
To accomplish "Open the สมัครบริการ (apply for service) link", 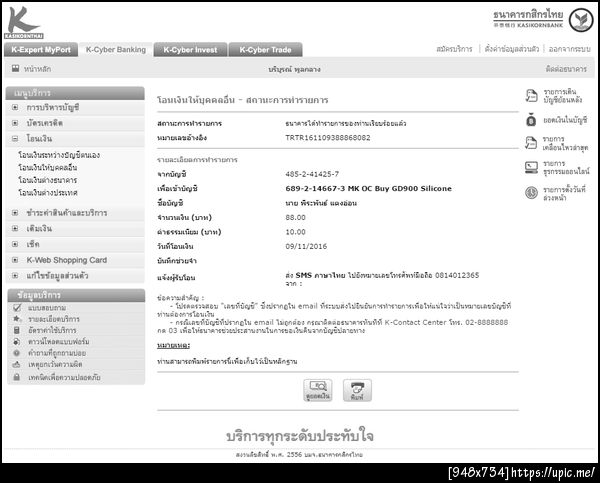I will click(x=454, y=49).
